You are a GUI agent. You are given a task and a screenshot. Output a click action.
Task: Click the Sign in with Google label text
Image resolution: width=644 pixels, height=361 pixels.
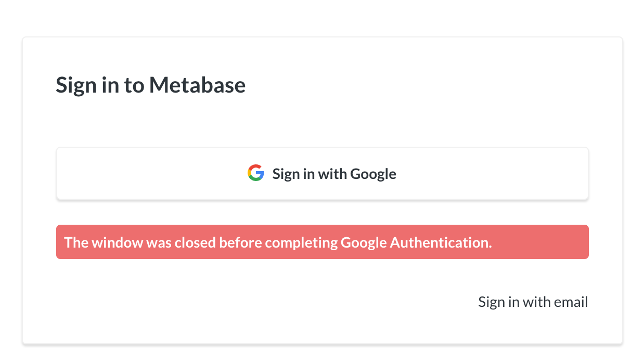pos(334,174)
